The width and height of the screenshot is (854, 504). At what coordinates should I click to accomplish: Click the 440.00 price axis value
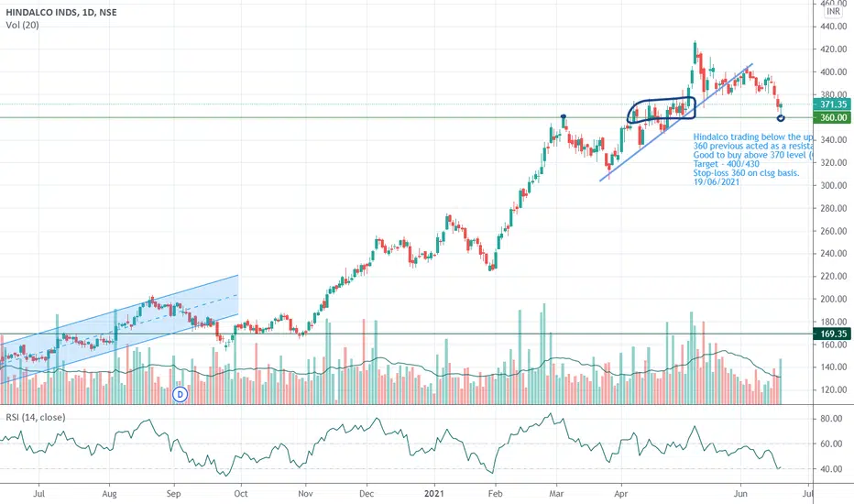click(833, 27)
